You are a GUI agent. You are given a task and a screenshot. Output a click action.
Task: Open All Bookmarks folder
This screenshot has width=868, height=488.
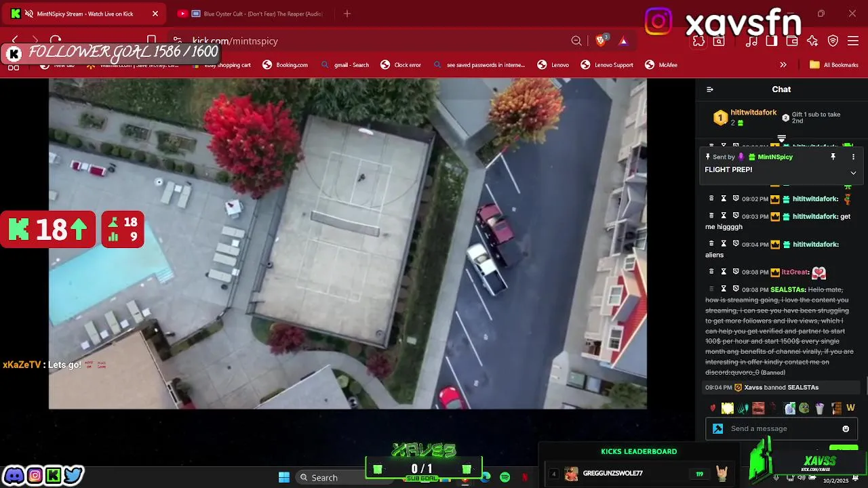point(834,65)
